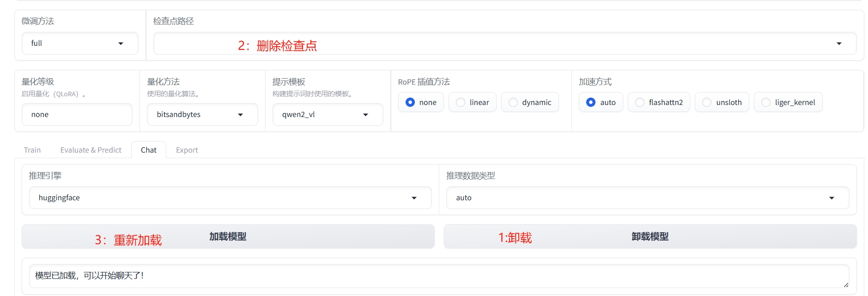Click the model loaded status textbox
The height and width of the screenshot is (296, 868).
point(438,276)
